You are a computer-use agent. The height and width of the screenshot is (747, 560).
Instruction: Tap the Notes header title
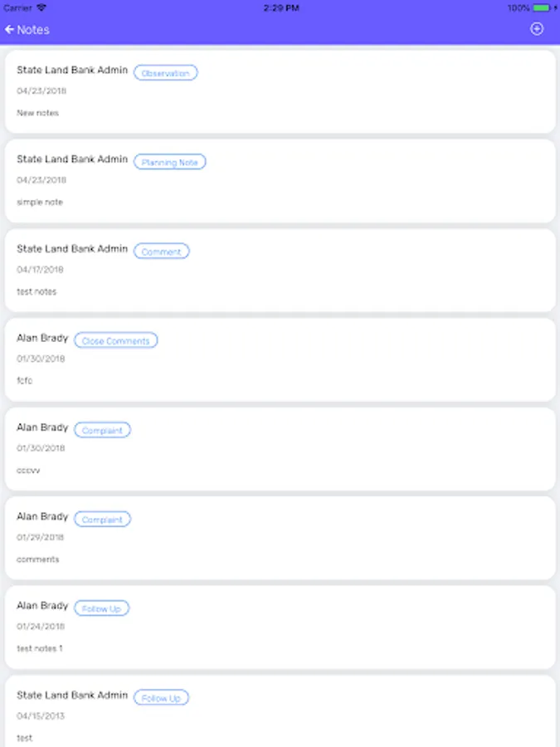33,30
